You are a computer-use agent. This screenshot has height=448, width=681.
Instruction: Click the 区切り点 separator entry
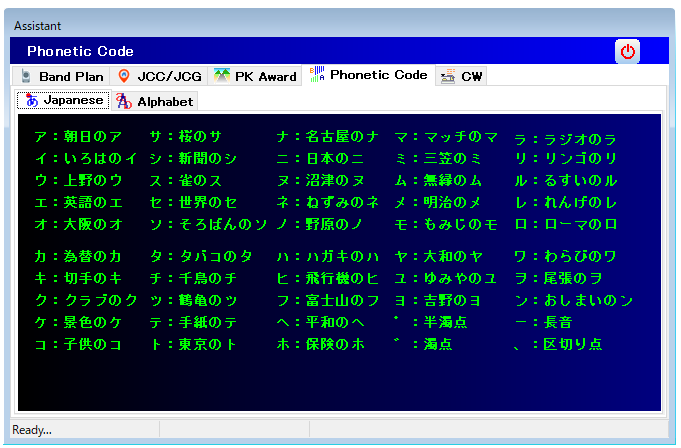tap(558, 345)
